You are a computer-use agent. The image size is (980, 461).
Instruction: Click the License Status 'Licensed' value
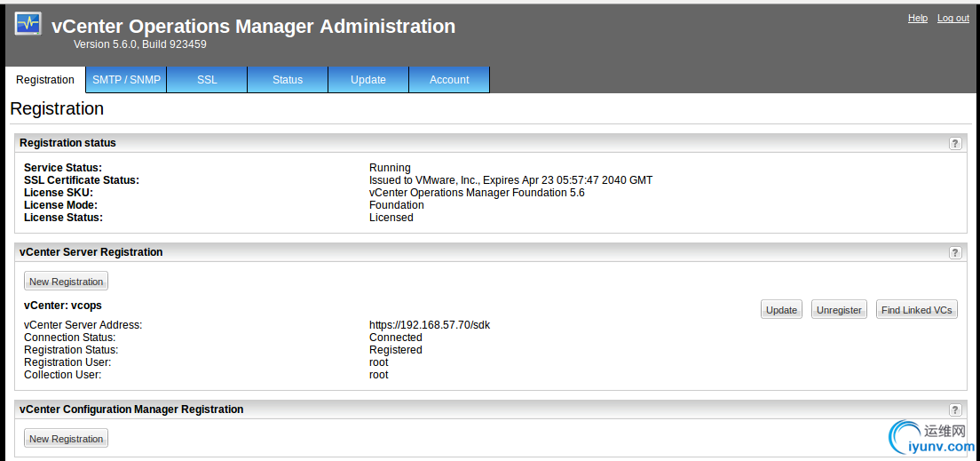coord(391,218)
